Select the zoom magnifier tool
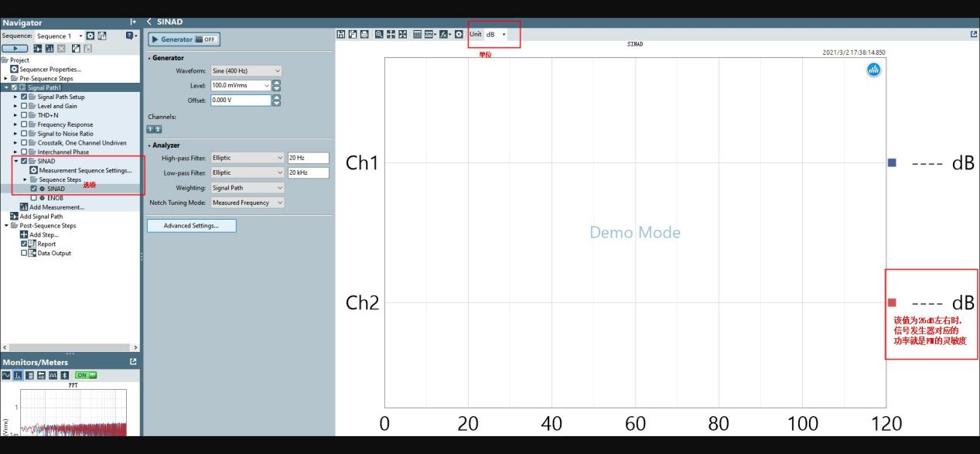 tap(379, 34)
